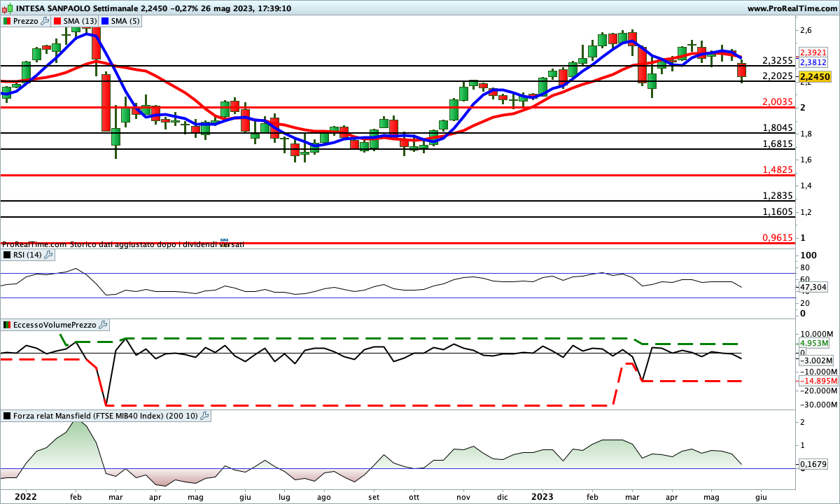Open EccessoVolumePrezzo settings wrench
Image resolution: width=840 pixels, height=504 pixels.
[104, 325]
